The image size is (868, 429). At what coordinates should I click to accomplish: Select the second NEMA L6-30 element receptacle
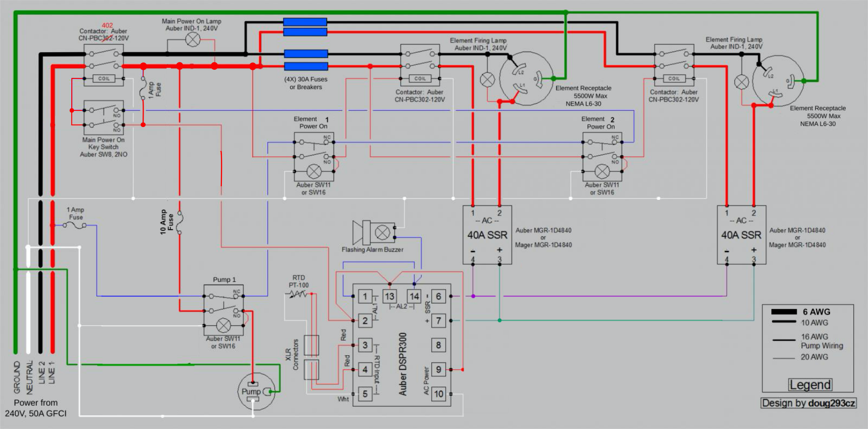pyautogui.click(x=778, y=80)
